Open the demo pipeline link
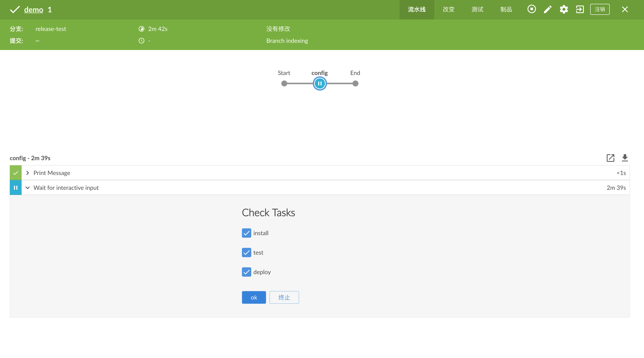Viewport: 644px width, 358px height. tap(33, 10)
